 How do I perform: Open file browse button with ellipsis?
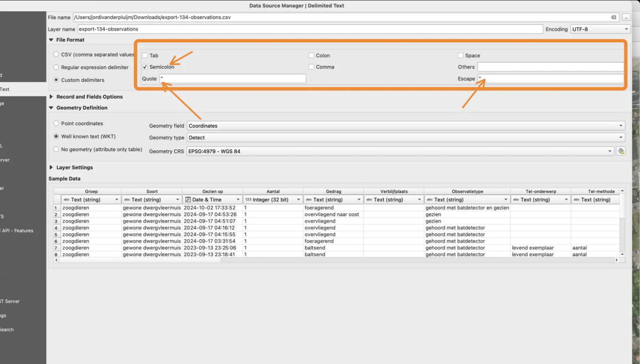pos(626,17)
